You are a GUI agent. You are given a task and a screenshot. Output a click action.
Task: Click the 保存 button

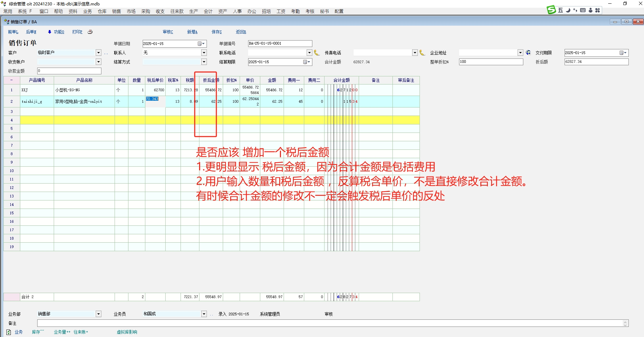[217, 32]
